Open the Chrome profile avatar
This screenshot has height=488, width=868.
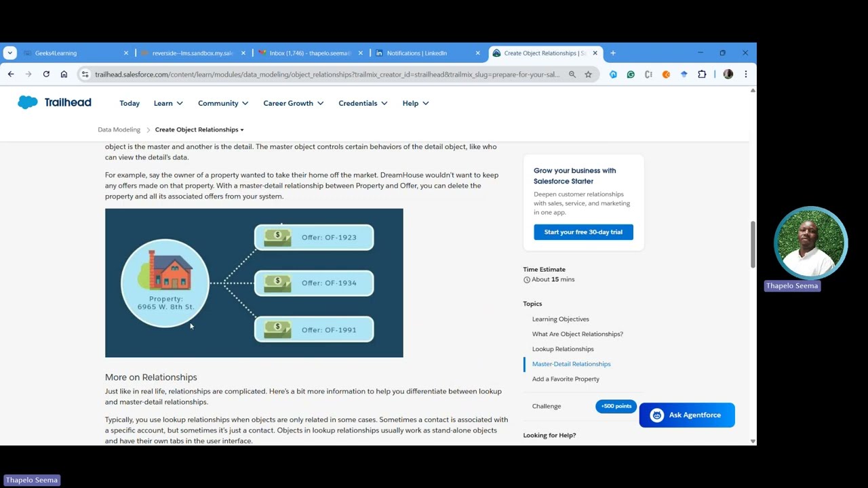coord(728,75)
